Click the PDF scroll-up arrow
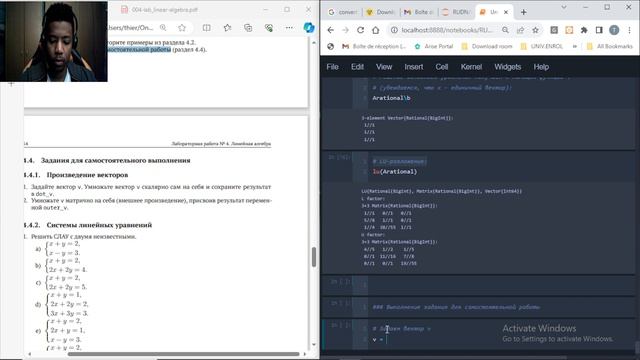640x360 pixels. click(314, 42)
